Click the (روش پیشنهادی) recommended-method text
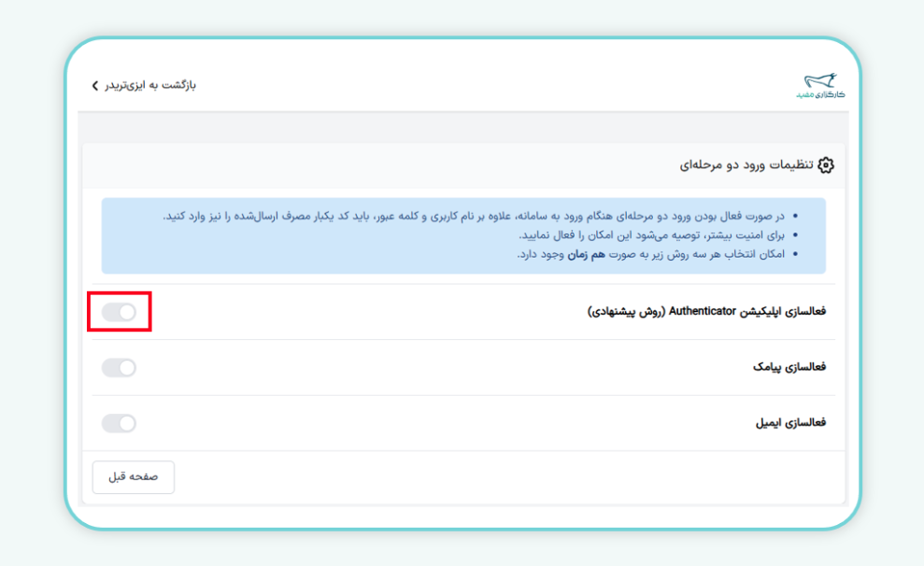This screenshot has height=566, width=924. (626, 312)
